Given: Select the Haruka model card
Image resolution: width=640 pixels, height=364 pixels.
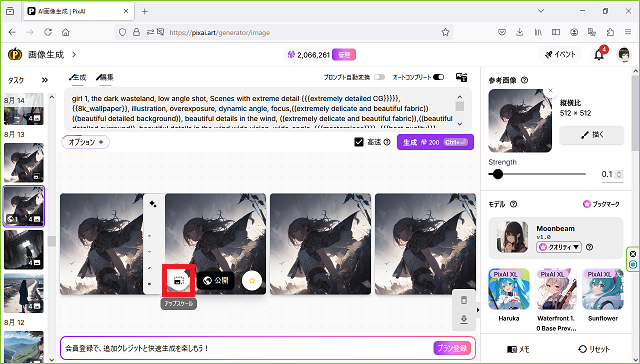Looking at the screenshot, I should tap(509, 295).
